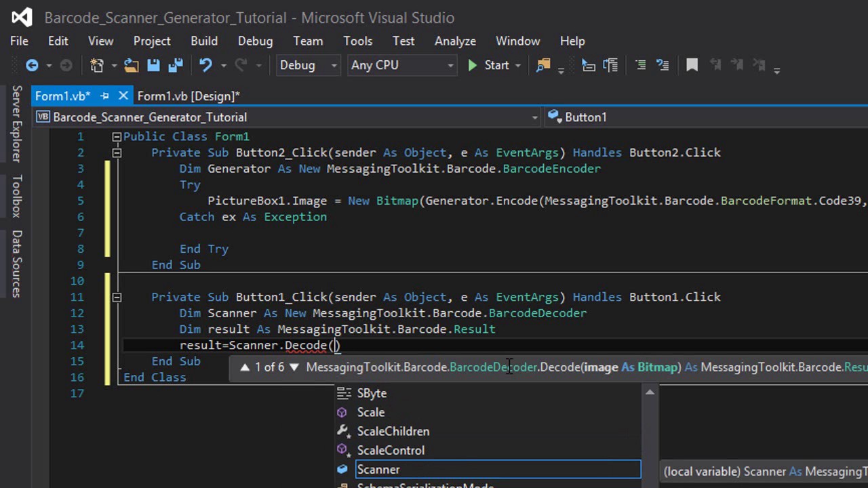Click the Open File folder icon
Image resolution: width=868 pixels, height=488 pixels.
point(131,65)
